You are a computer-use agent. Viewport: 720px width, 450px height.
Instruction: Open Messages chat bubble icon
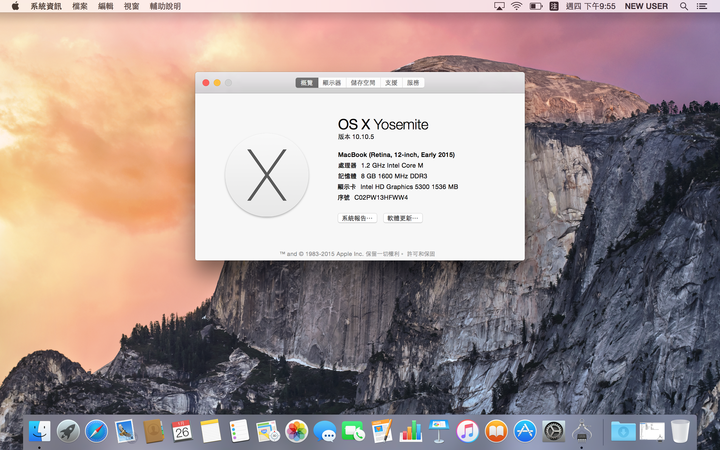325,432
